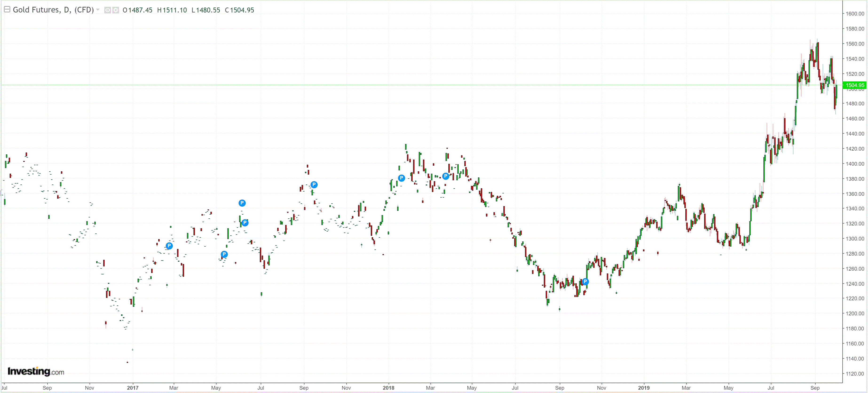Open the Gold Futures title dropdown arrow
This screenshot has height=393, width=868.
98,10
